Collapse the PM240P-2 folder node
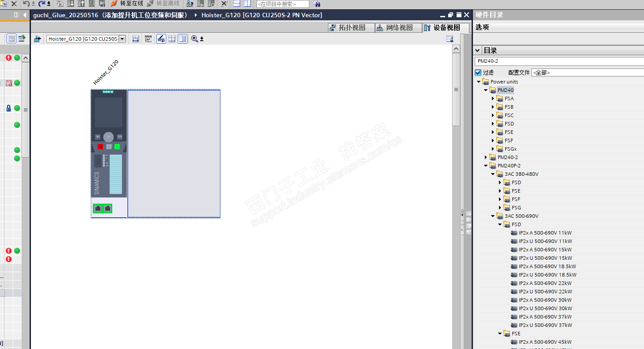The image size is (644, 349). (x=486, y=166)
